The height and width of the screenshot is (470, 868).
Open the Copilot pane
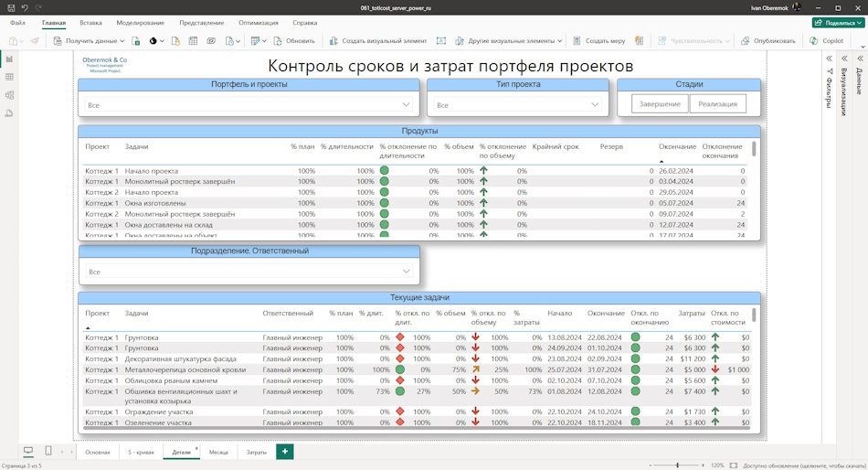[x=827, y=40]
